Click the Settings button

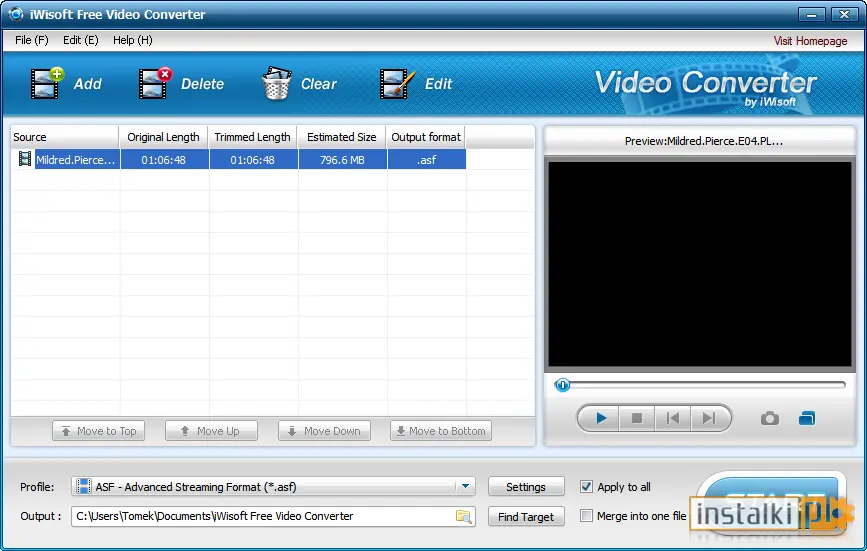coord(526,487)
